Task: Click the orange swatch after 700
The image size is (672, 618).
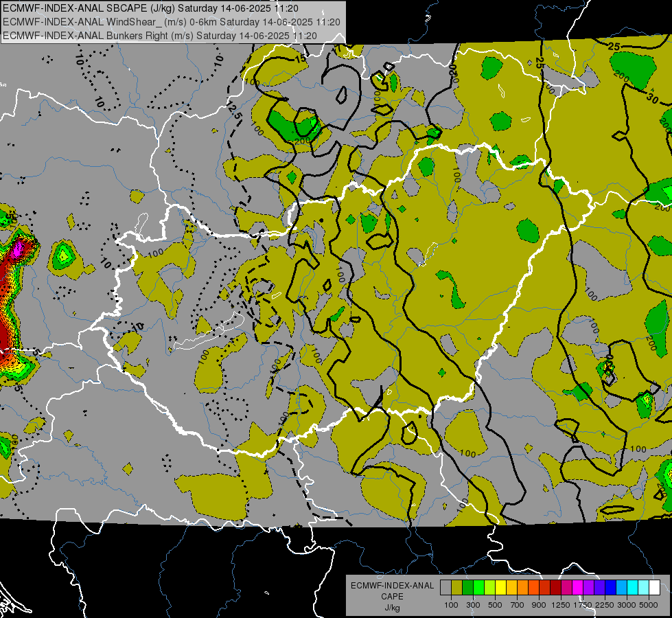Action: 522,588
